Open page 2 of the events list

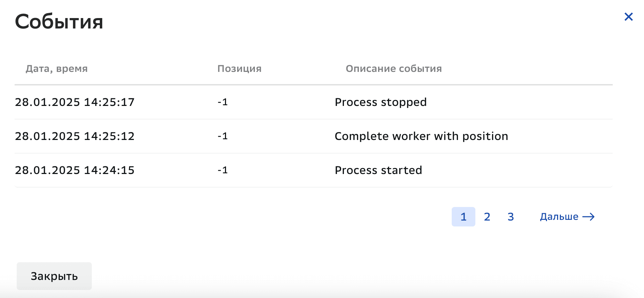point(487,216)
